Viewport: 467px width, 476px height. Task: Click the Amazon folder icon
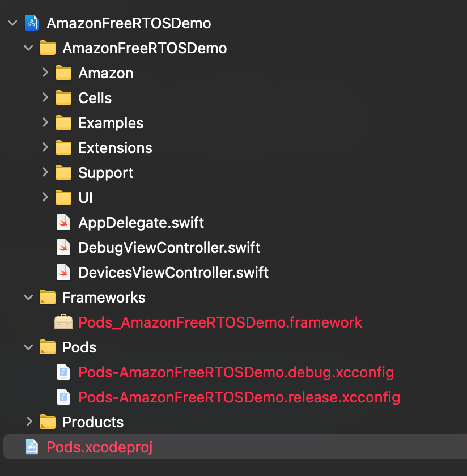pos(63,73)
